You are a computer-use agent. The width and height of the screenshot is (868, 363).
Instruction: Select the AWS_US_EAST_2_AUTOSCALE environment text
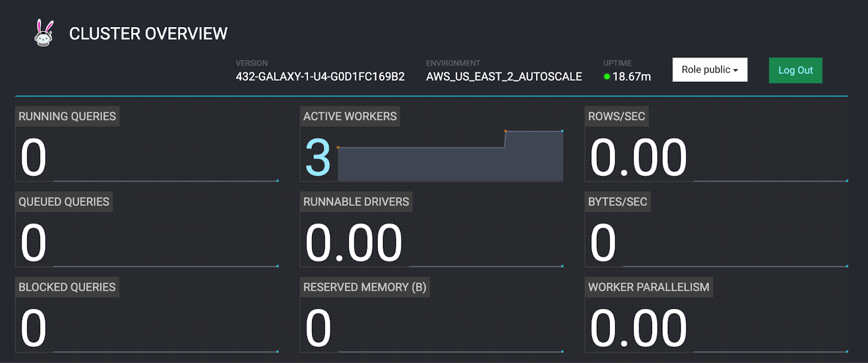point(503,77)
